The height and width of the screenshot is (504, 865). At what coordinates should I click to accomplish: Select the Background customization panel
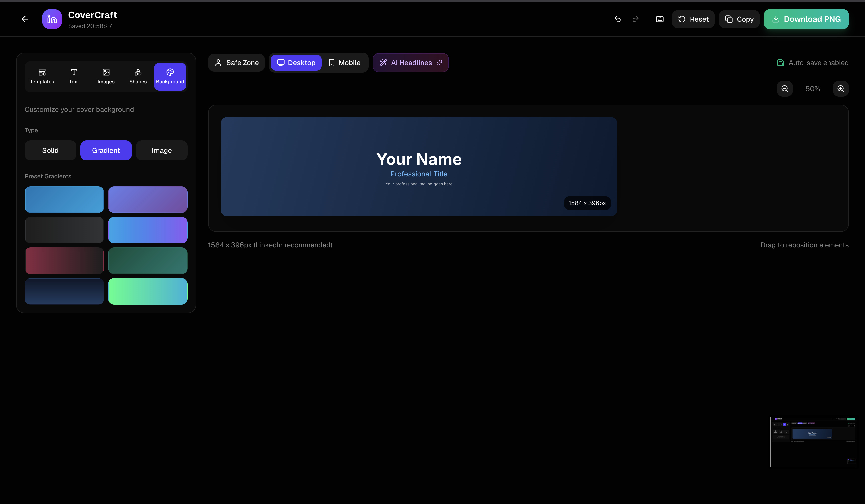click(170, 76)
